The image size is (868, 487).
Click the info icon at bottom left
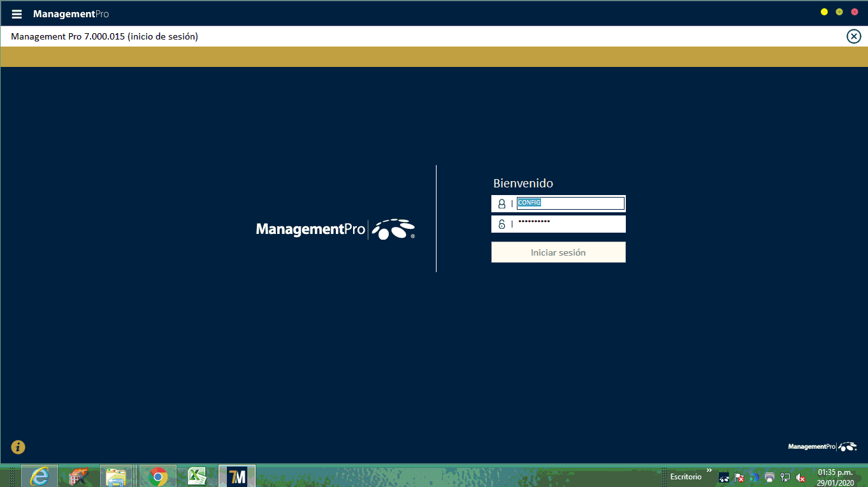point(18,447)
